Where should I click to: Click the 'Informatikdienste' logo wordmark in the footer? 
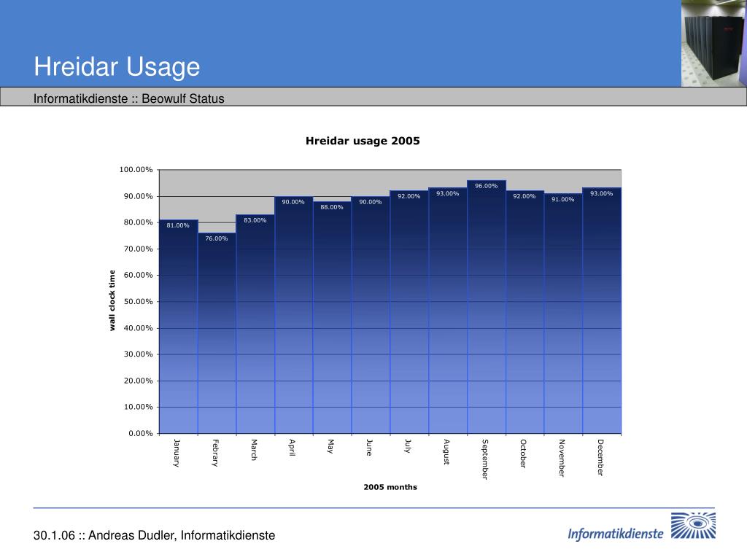point(615,534)
